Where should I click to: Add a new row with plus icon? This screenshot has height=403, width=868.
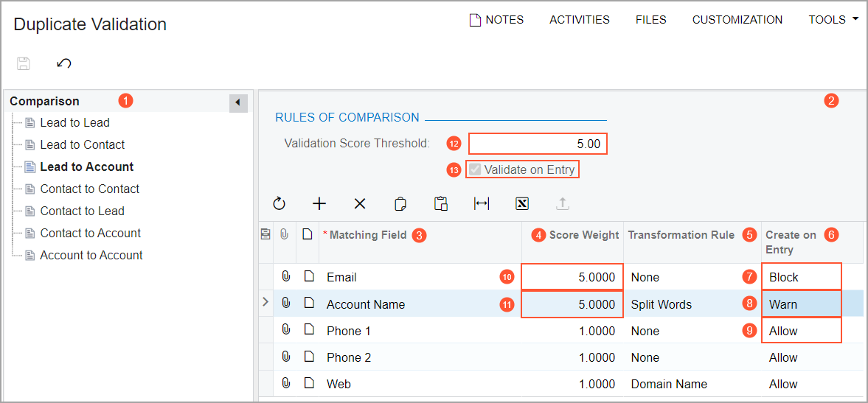(x=319, y=203)
